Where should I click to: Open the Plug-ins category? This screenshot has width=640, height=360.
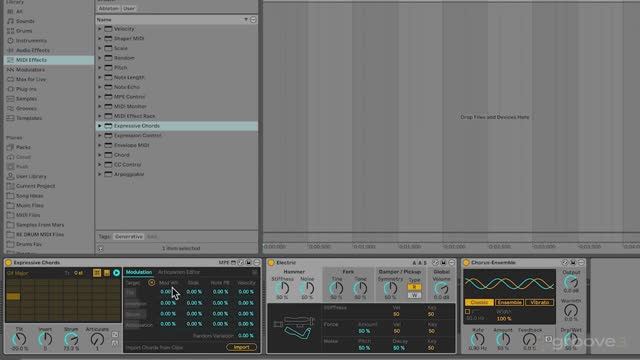(26, 89)
